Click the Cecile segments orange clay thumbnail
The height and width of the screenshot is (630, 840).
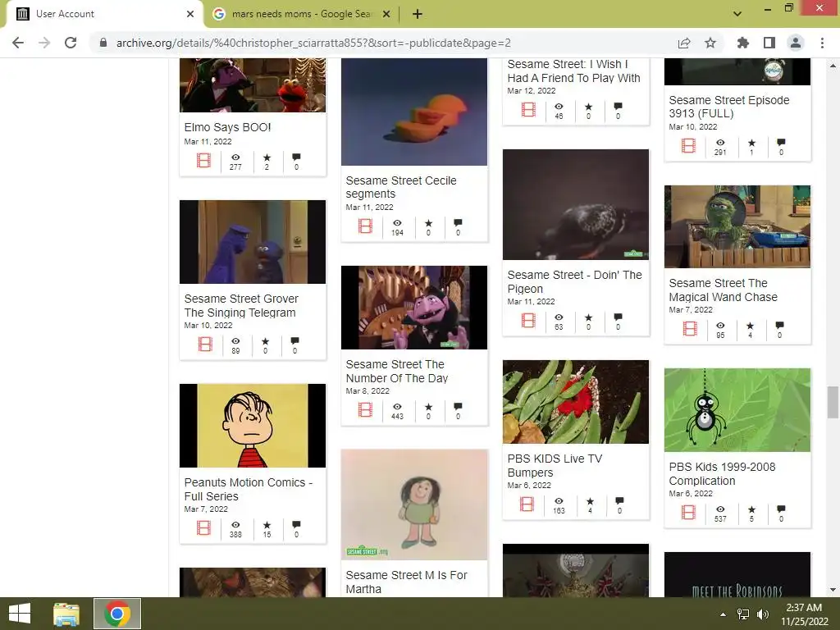(x=414, y=112)
